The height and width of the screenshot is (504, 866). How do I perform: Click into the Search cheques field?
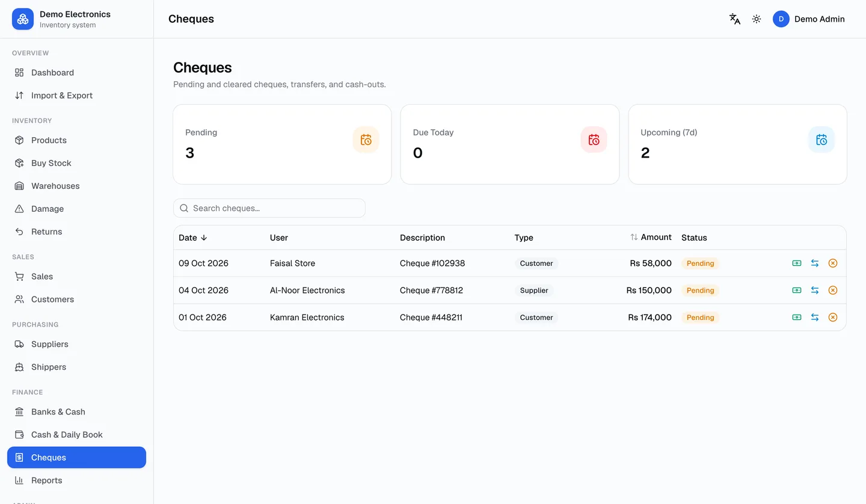pos(269,208)
